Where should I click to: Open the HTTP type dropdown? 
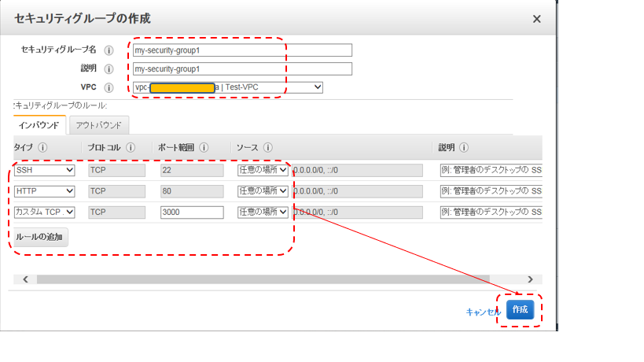pyautogui.click(x=44, y=191)
